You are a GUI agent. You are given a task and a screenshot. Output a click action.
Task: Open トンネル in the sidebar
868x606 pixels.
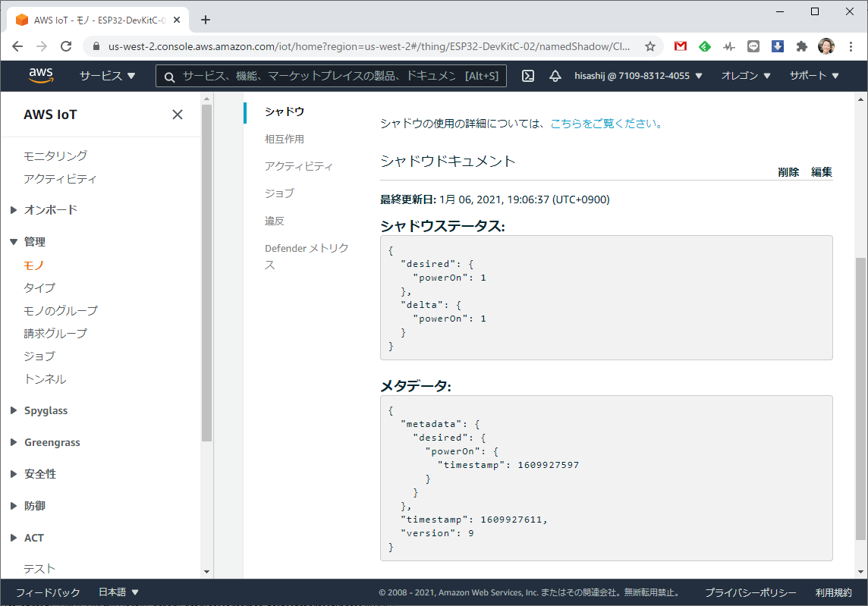tap(45, 379)
